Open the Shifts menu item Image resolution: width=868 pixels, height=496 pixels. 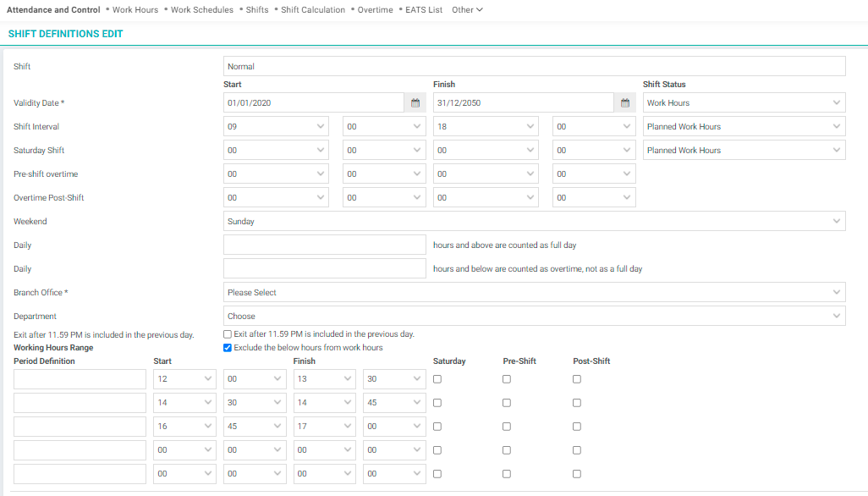(257, 10)
